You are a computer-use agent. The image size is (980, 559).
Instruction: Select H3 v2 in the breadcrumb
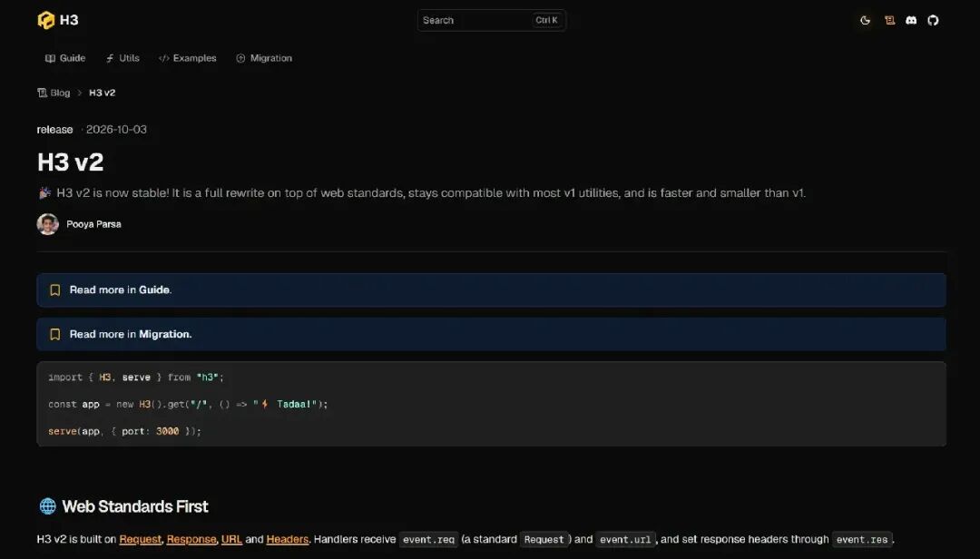[x=102, y=93]
